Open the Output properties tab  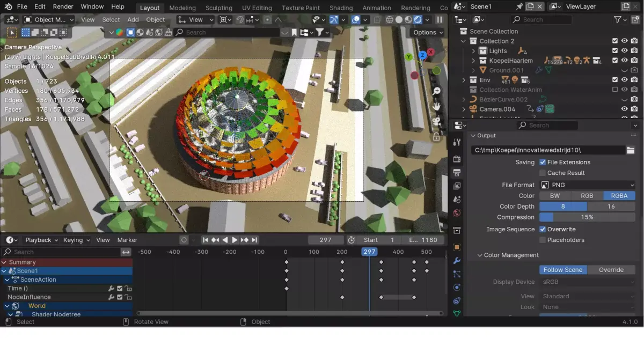[457, 172]
